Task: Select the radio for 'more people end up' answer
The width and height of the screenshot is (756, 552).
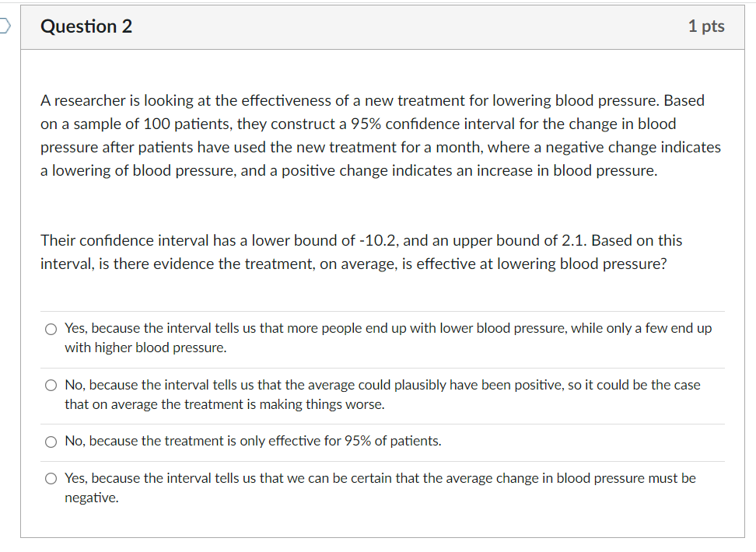Action: pos(51,329)
